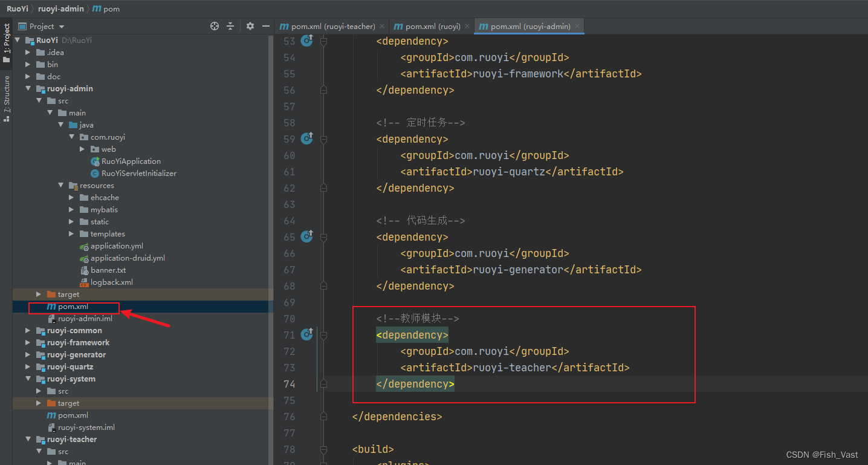Fold the dependency block at line 59
868x465 pixels.
(x=323, y=139)
